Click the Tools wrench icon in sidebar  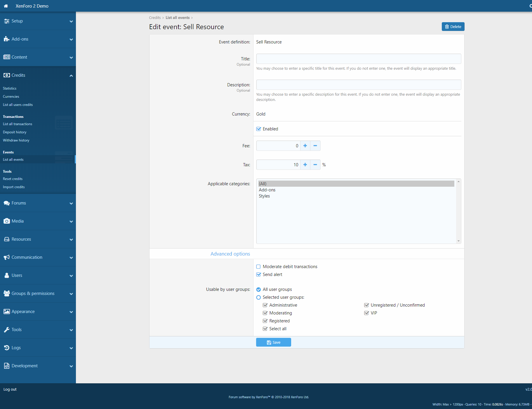pyautogui.click(x=6, y=330)
